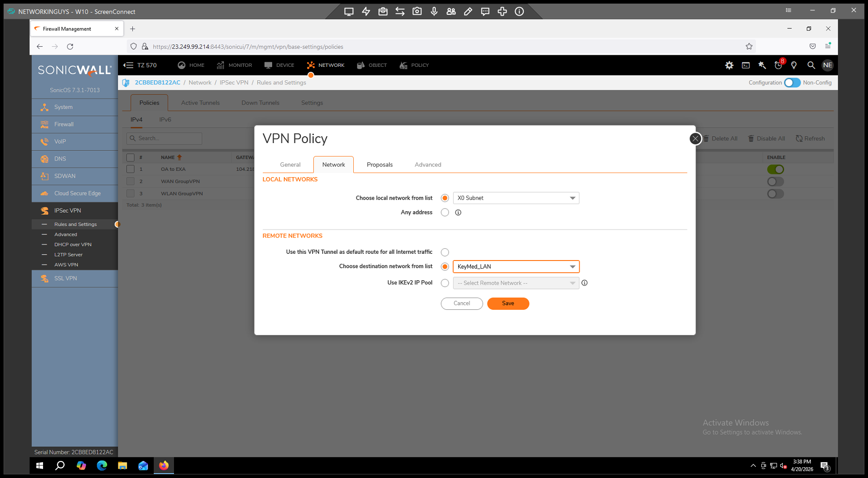Open the KeyMed_LAN destination network dropdown
The height and width of the screenshot is (478, 868).
click(516, 267)
